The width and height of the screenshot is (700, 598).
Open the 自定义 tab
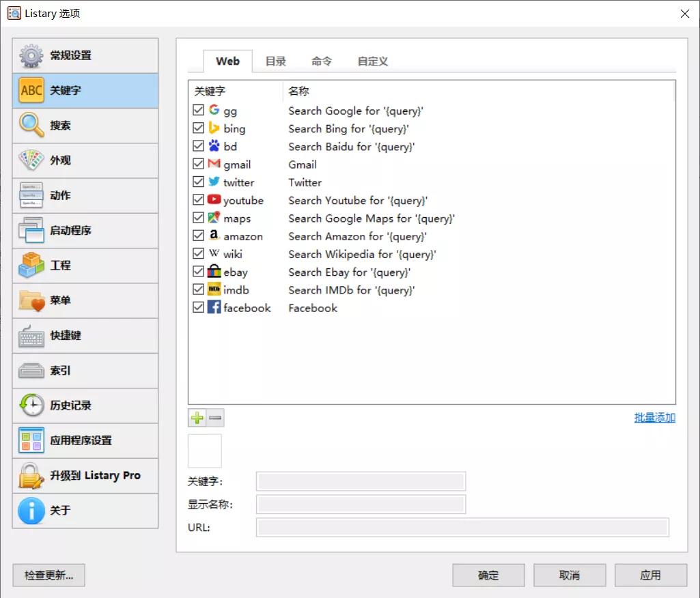(372, 61)
